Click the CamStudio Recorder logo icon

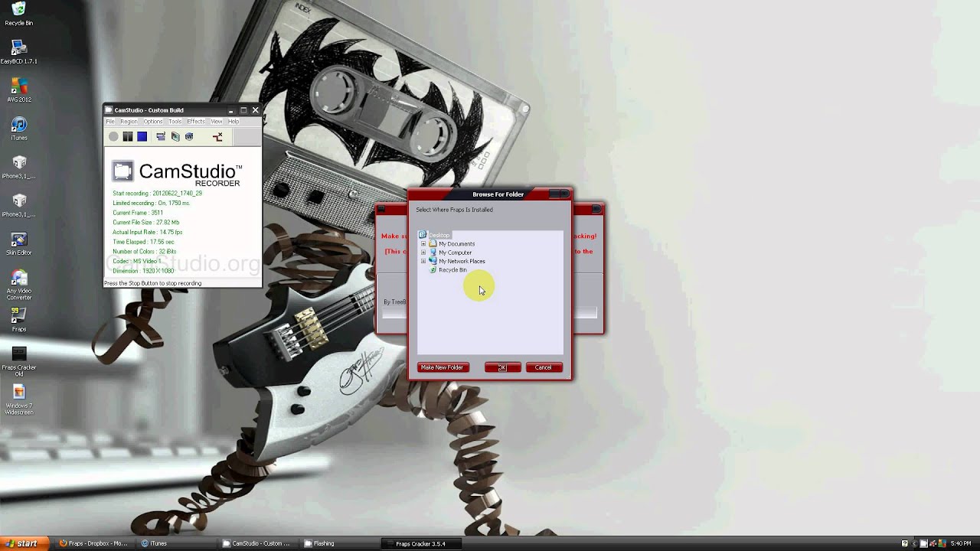(x=122, y=171)
